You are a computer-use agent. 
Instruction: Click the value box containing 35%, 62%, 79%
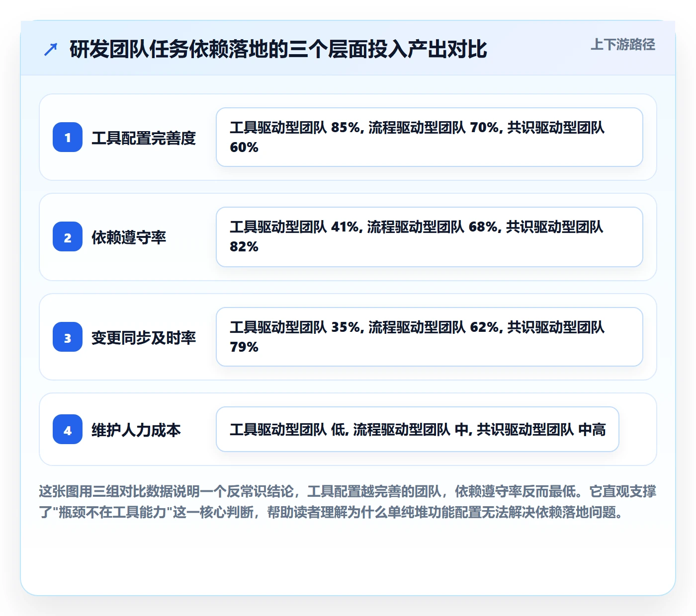pyautogui.click(x=430, y=337)
